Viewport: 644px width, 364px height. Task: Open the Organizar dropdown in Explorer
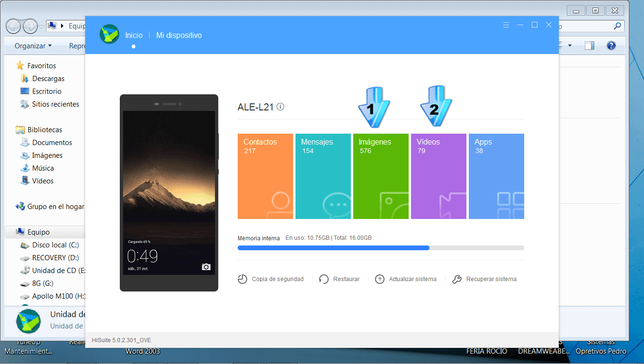coord(33,46)
